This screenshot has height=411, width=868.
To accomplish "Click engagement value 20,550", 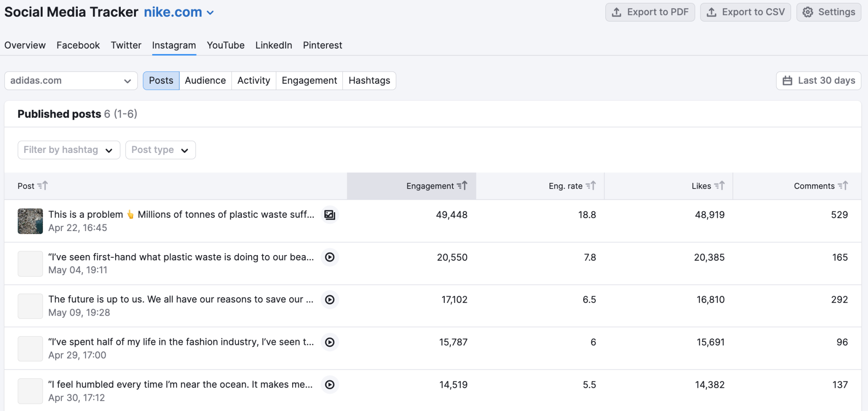I will pyautogui.click(x=452, y=257).
